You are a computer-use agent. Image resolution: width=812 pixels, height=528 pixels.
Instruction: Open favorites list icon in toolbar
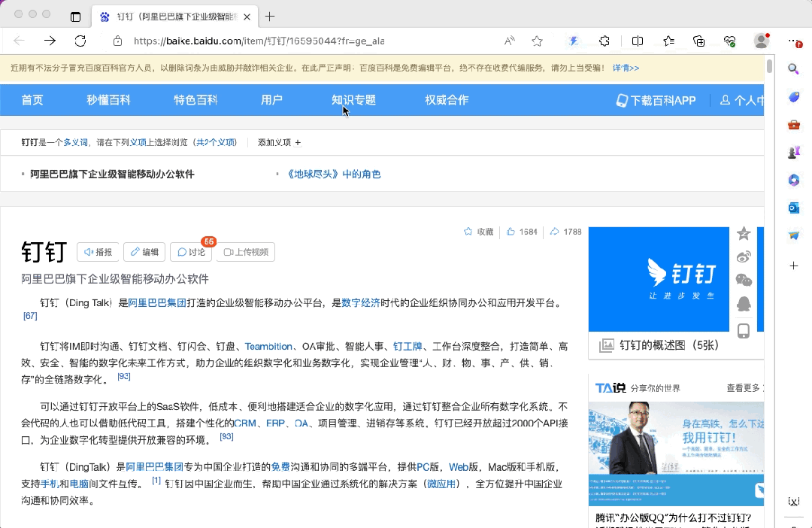668,41
